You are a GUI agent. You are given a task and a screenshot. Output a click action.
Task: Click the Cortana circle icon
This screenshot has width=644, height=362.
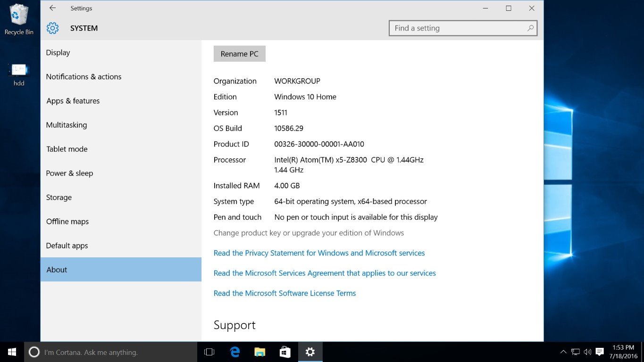[x=34, y=352]
